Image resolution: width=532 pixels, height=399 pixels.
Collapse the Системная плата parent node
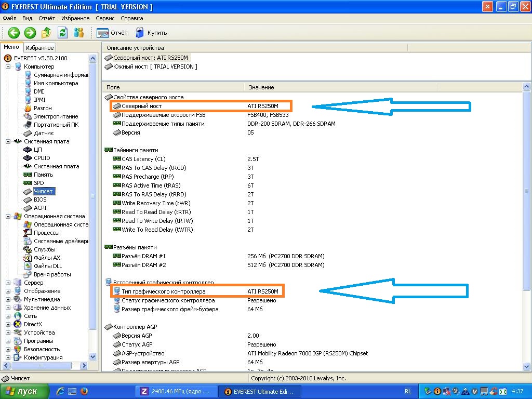pos(8,141)
